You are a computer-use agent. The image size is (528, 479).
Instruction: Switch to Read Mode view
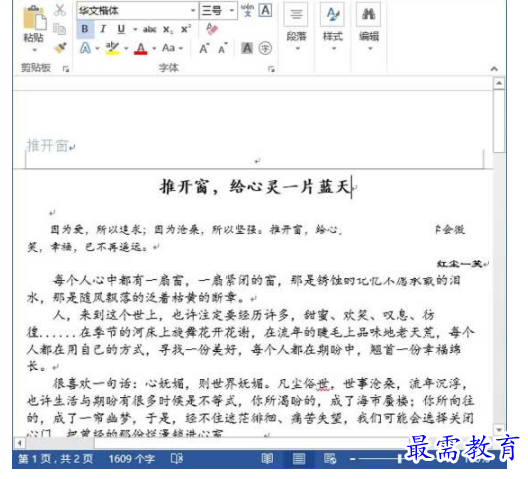[x=267, y=459]
